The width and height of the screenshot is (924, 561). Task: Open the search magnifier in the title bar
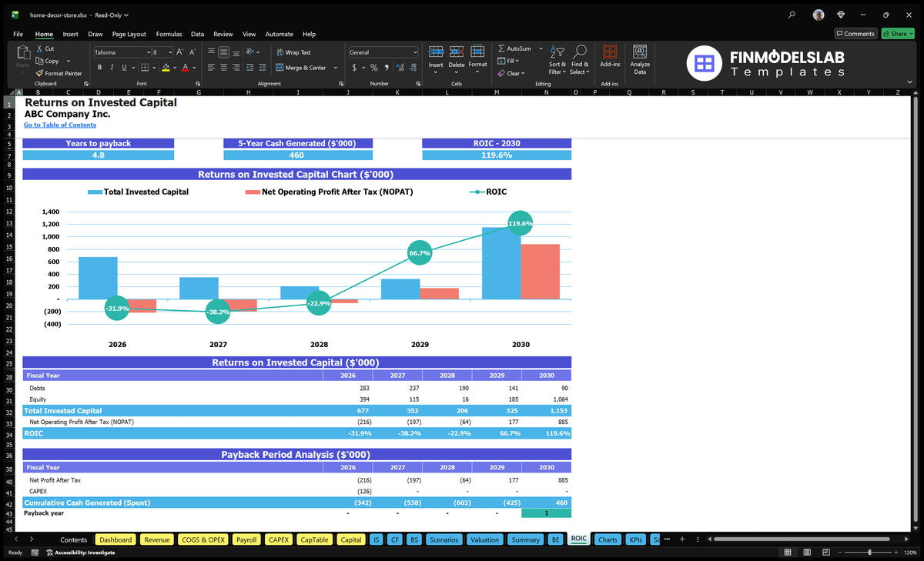pos(792,15)
